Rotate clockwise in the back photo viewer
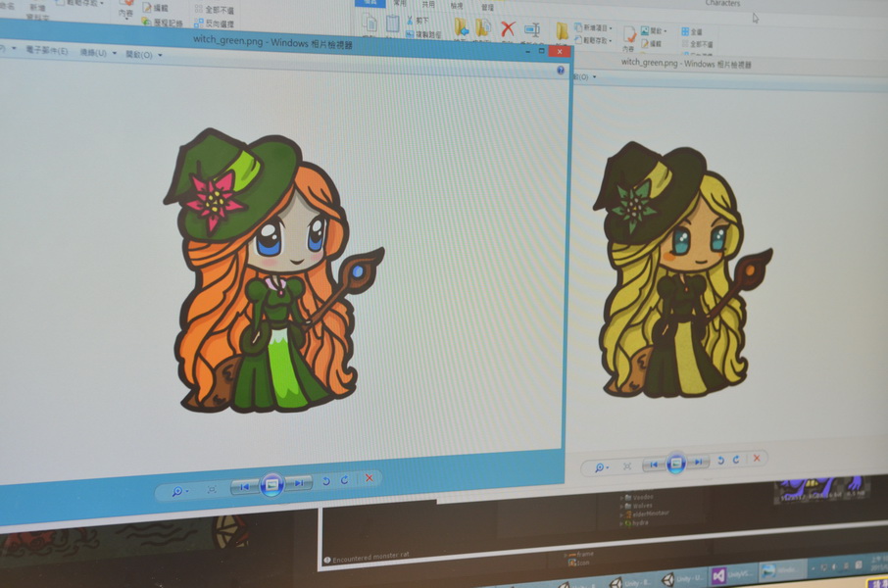Screen dimensions: 888x588 pyautogui.click(x=735, y=460)
